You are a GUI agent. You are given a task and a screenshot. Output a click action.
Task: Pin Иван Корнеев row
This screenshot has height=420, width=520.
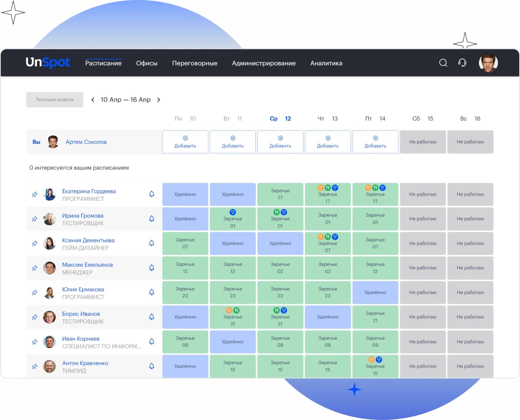pyautogui.click(x=35, y=342)
